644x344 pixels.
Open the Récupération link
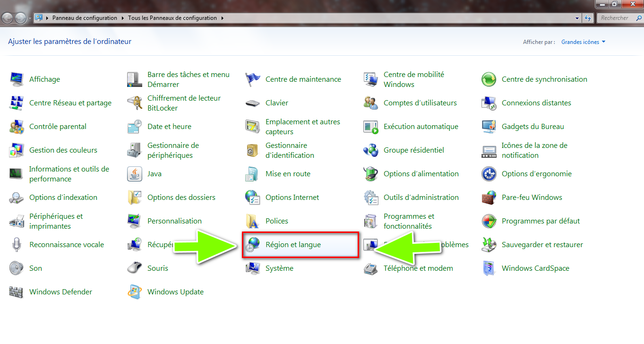click(161, 245)
